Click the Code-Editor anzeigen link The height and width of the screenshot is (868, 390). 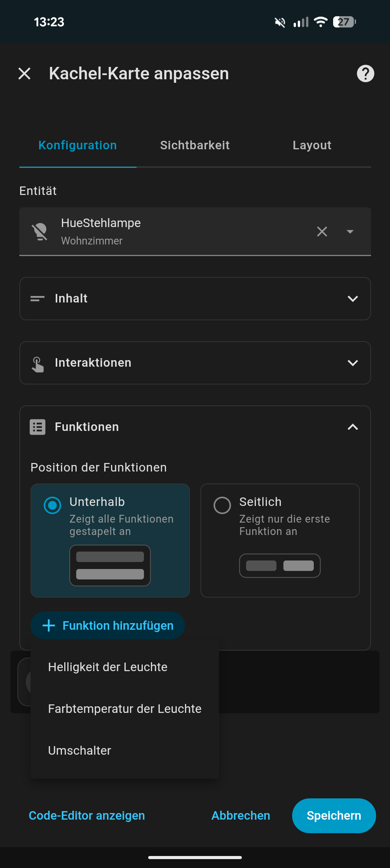(x=87, y=815)
